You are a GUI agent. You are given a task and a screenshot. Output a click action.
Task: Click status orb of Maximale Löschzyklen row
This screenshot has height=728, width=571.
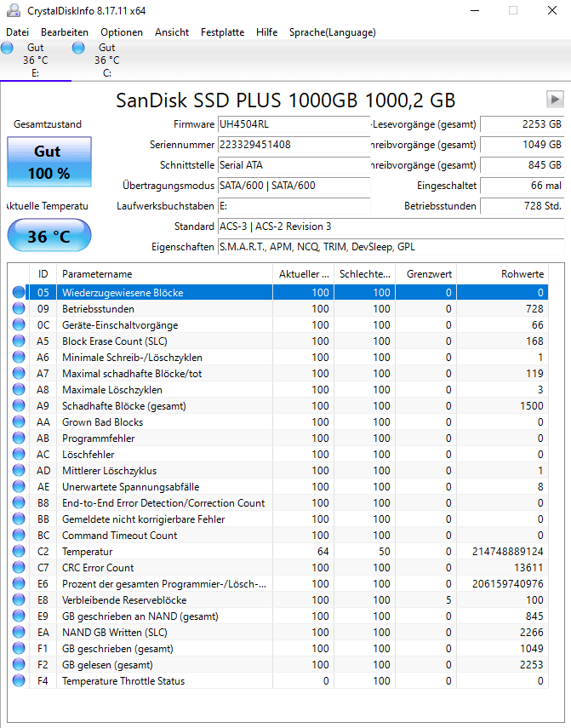pyautogui.click(x=19, y=389)
